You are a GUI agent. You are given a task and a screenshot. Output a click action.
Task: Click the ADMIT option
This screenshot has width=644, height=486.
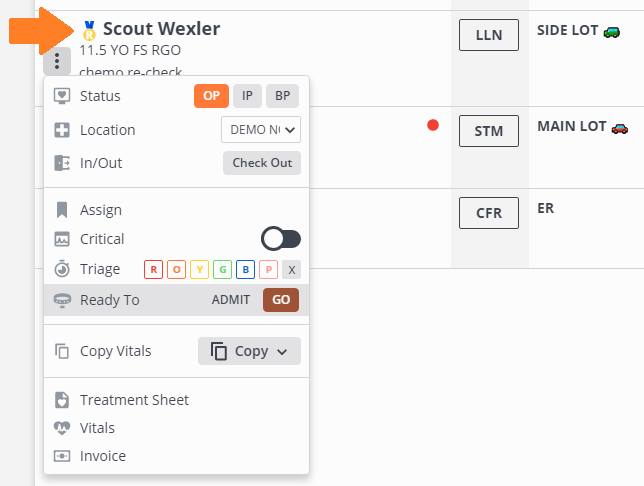[231, 300]
